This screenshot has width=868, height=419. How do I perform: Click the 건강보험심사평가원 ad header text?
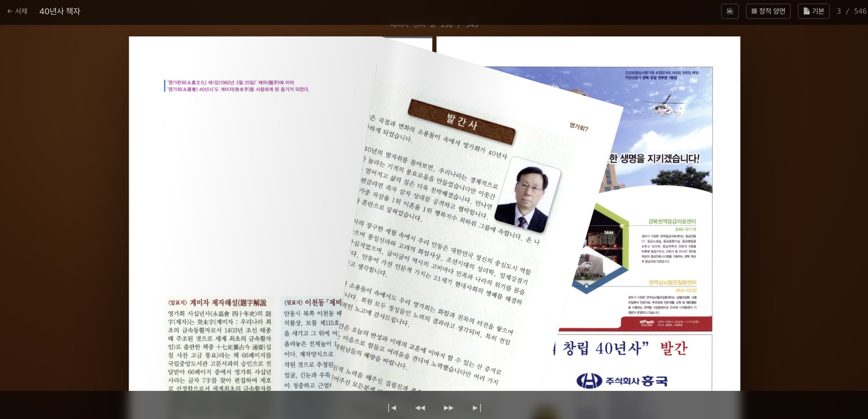click(662, 75)
